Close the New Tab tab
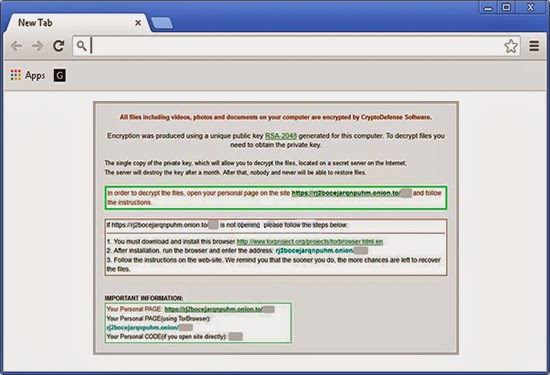 point(138,23)
